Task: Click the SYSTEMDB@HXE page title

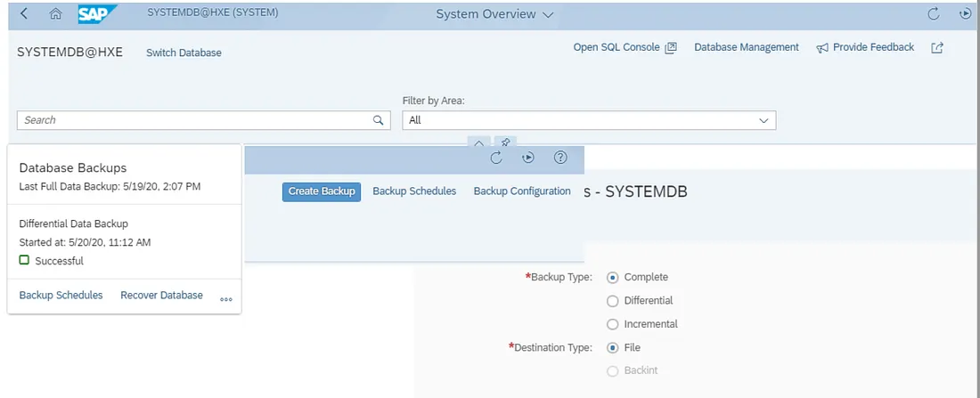Action: tap(70, 53)
